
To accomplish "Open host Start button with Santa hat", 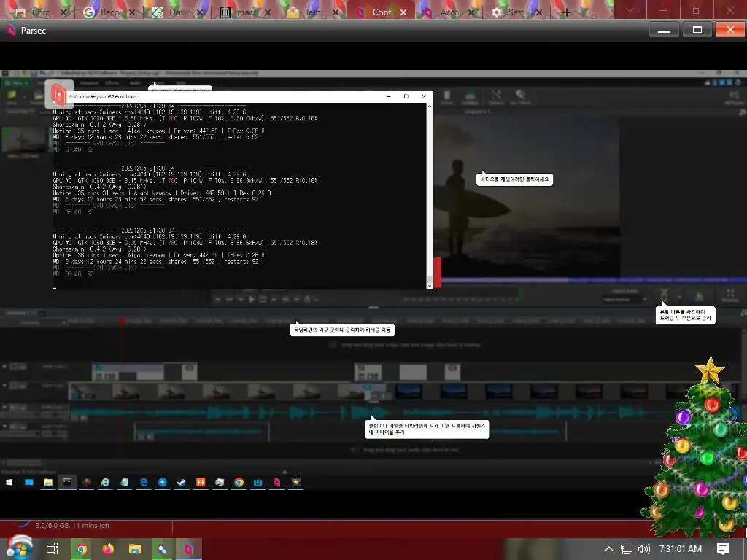I will (x=19, y=548).
